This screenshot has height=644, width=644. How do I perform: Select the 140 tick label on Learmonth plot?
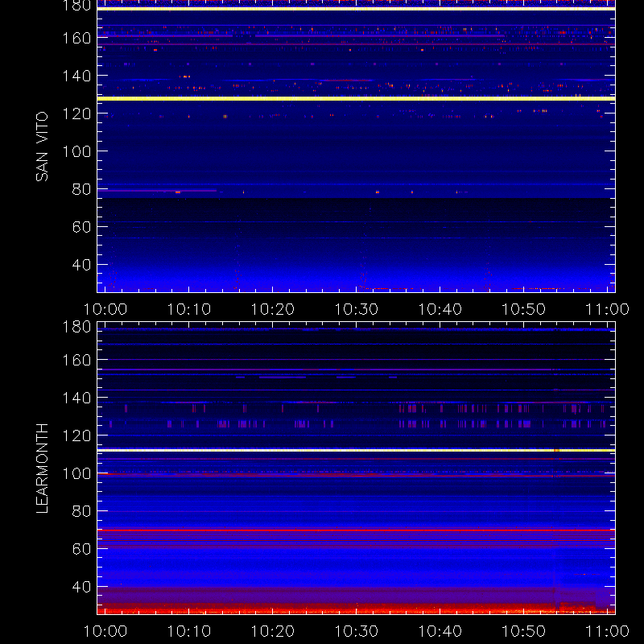click(x=76, y=398)
